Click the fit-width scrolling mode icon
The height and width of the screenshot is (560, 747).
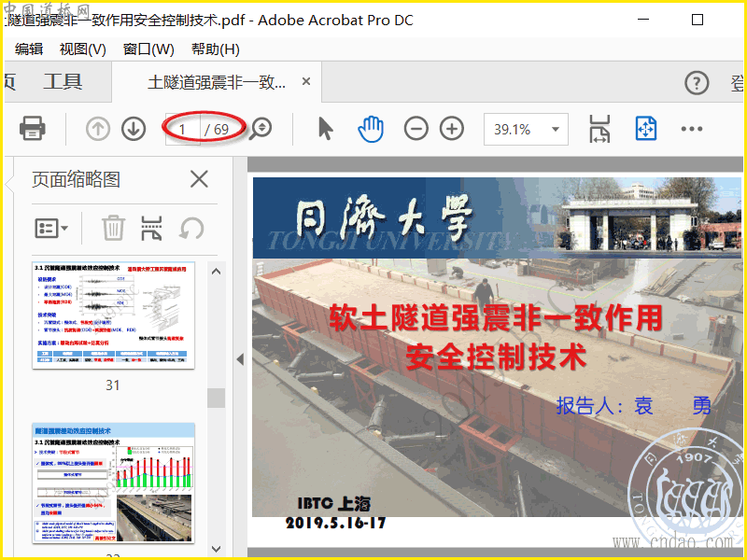pyautogui.click(x=599, y=129)
